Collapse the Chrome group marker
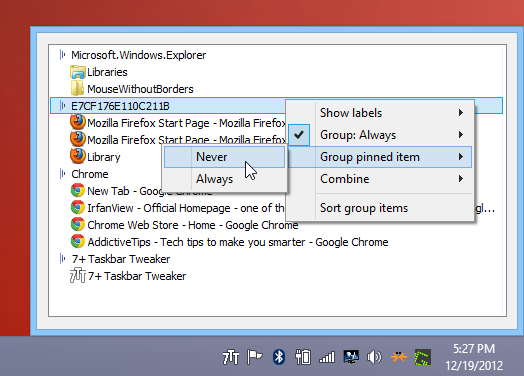This screenshot has height=376, width=524. [x=62, y=174]
